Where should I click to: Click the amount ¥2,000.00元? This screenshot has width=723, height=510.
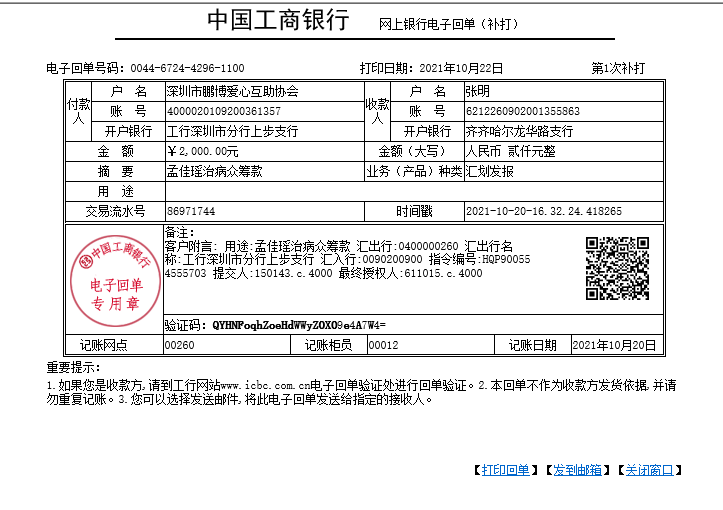click(x=203, y=151)
